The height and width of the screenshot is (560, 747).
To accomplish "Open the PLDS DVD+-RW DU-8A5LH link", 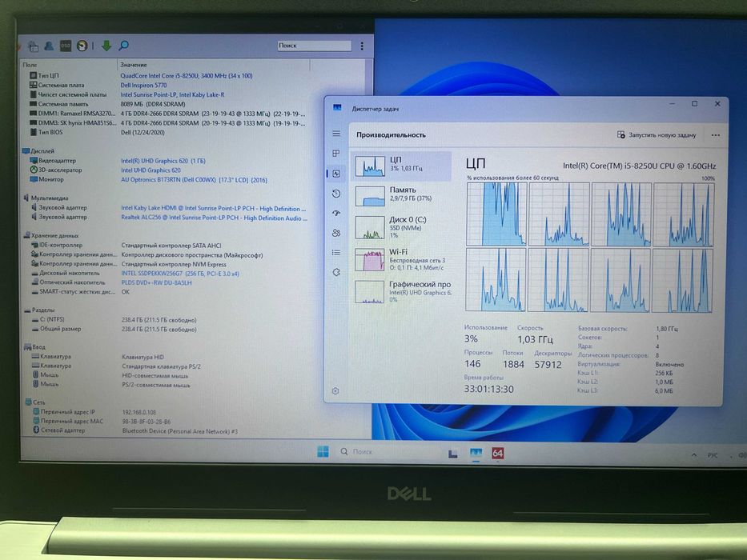I will [156, 283].
